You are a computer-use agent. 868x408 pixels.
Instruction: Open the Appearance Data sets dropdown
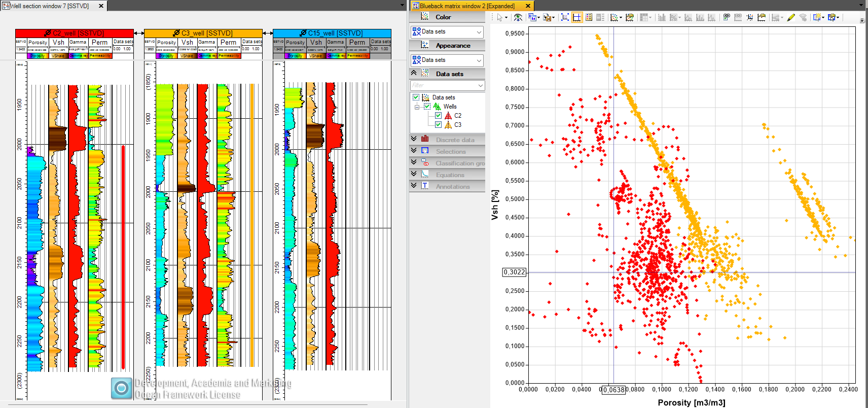(x=447, y=60)
